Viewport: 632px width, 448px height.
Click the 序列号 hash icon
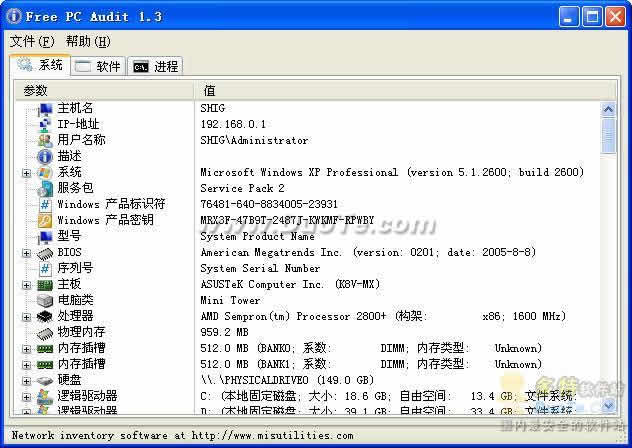click(x=45, y=269)
